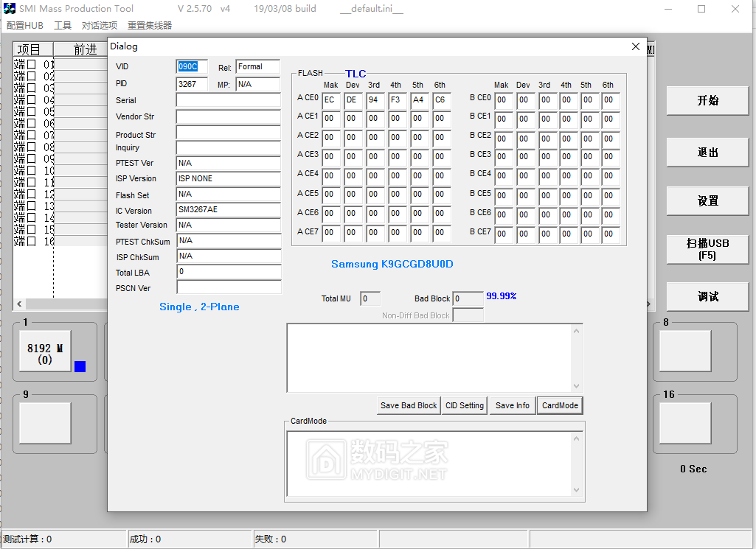The width and height of the screenshot is (756, 549).
Task: Click A CE7 Mak cell
Action: pos(331,233)
